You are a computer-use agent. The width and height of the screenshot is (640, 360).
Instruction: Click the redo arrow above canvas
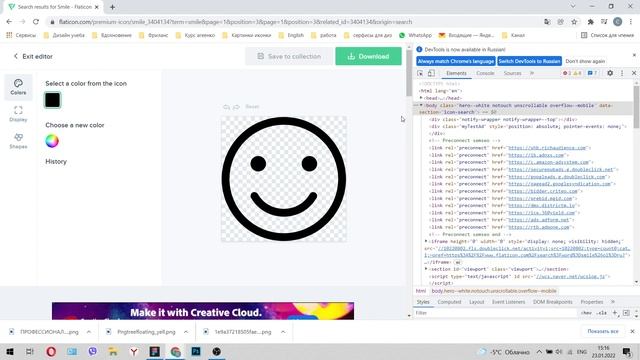[236, 107]
